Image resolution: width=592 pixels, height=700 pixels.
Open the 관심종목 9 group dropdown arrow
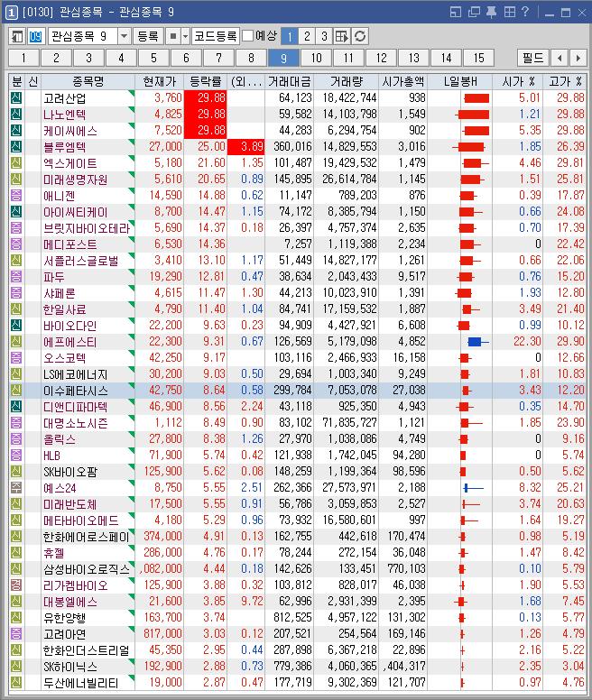(x=125, y=36)
